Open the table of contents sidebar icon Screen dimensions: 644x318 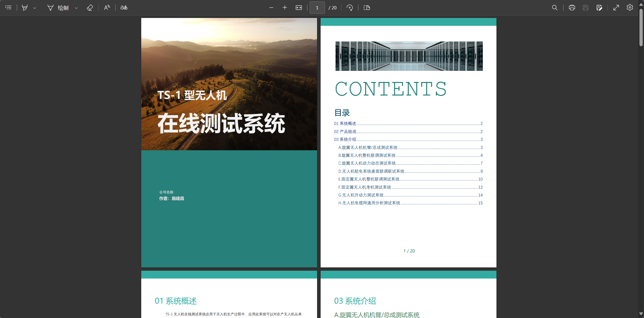pos(8,8)
